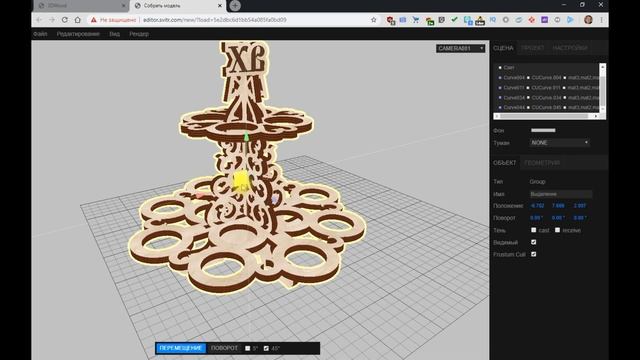The height and width of the screenshot is (360, 640).
Task: Click the first Положение X value
Action: (537, 206)
